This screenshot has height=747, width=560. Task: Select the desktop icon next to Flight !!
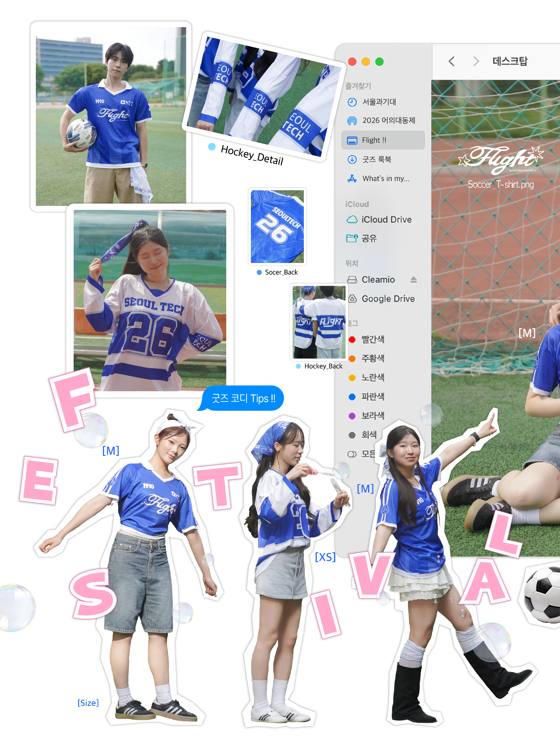352,140
